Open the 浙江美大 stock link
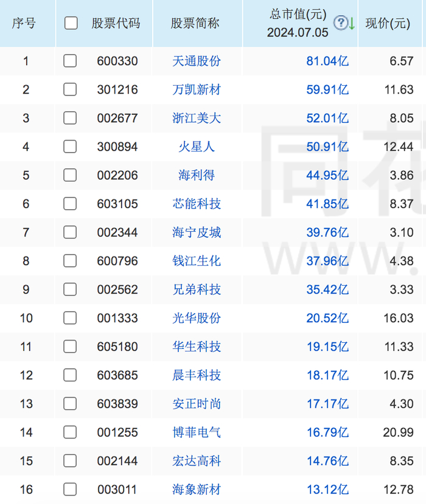 (197, 118)
